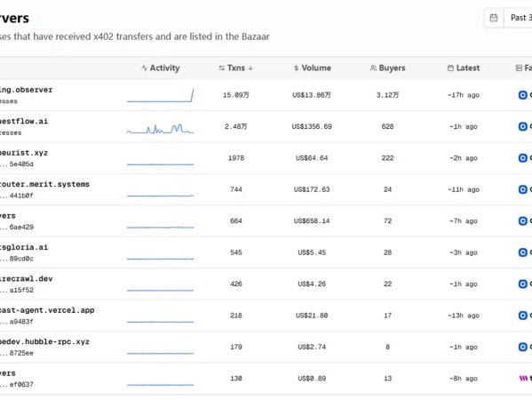This screenshot has width=532, height=400.
Task: Click the estflow.ai activity sparkline
Action: point(160,129)
